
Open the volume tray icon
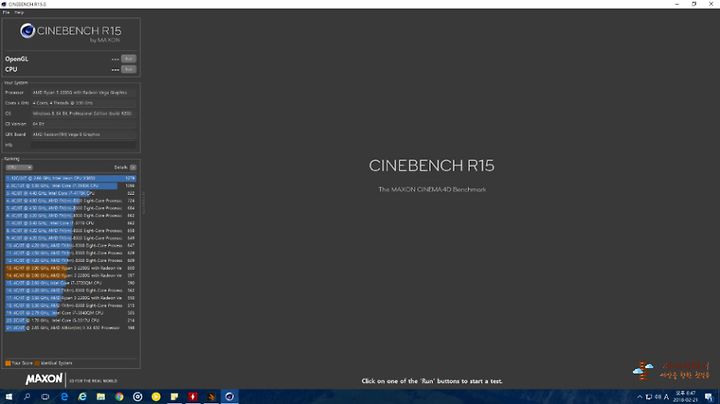(x=658, y=397)
